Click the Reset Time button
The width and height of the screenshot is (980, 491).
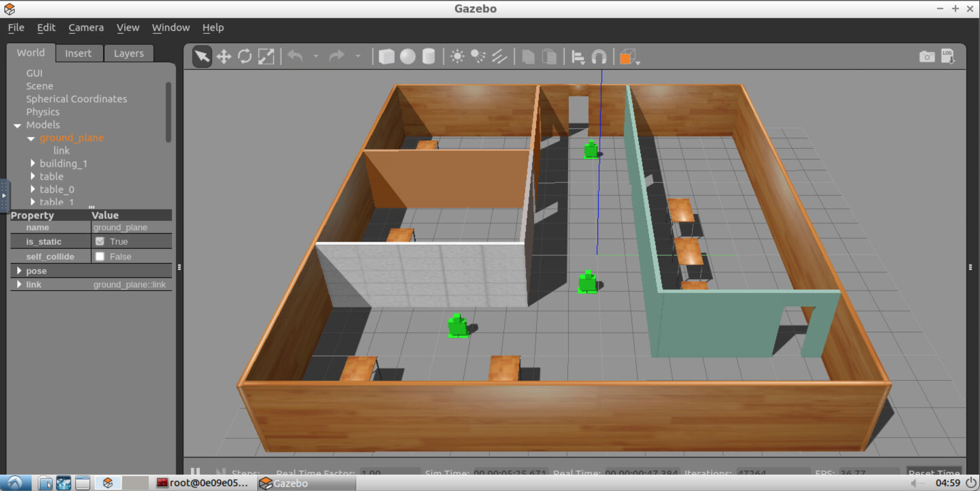point(934,472)
